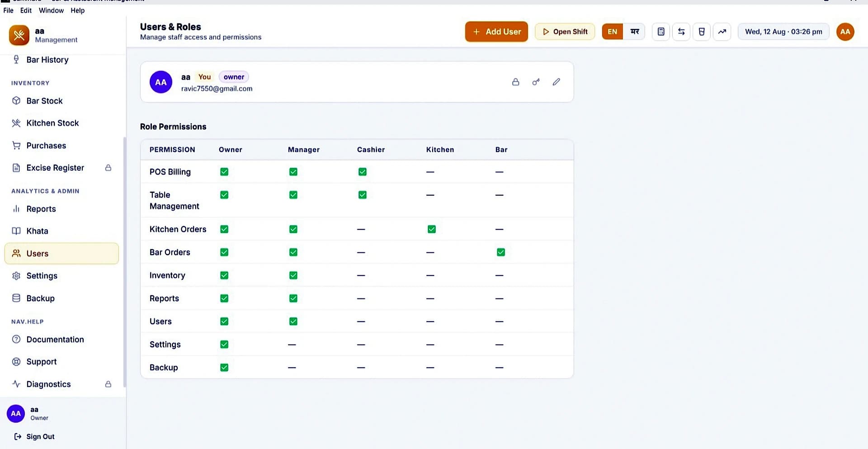Click lock icon beside Excise Register
Viewport: 868px width, 449px height.
tap(108, 168)
